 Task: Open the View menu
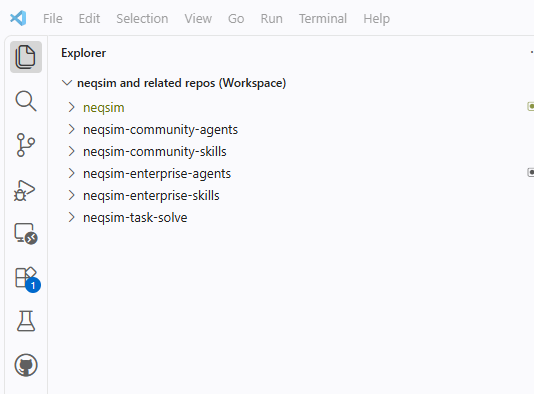click(x=198, y=18)
